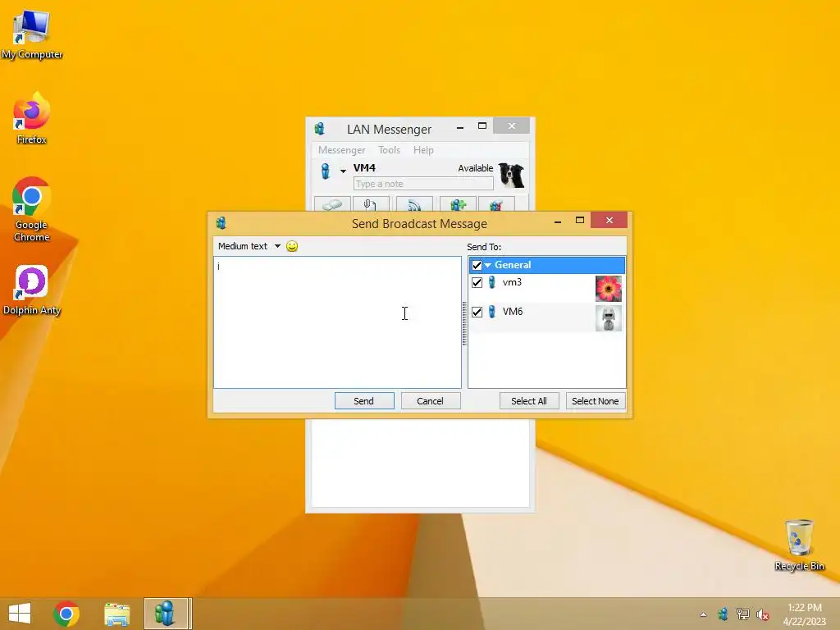This screenshot has width=840, height=630.
Task: Uncheck the General group checkbox
Action: pyautogui.click(x=477, y=265)
